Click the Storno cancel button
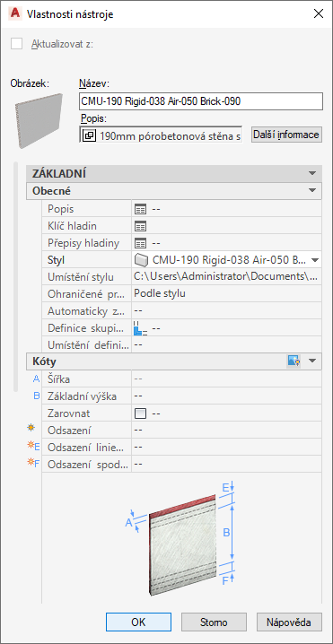 214,622
